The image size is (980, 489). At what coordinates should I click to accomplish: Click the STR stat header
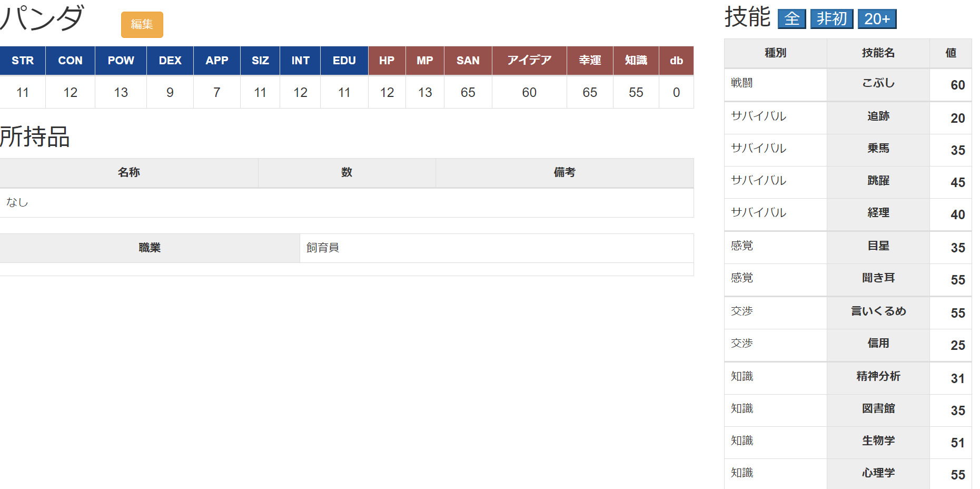[x=23, y=61]
